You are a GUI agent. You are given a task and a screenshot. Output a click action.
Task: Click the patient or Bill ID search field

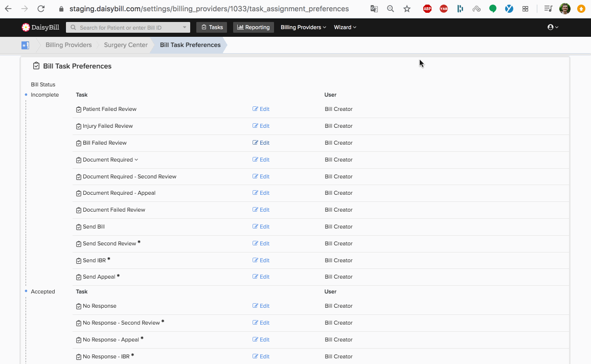[128, 27]
